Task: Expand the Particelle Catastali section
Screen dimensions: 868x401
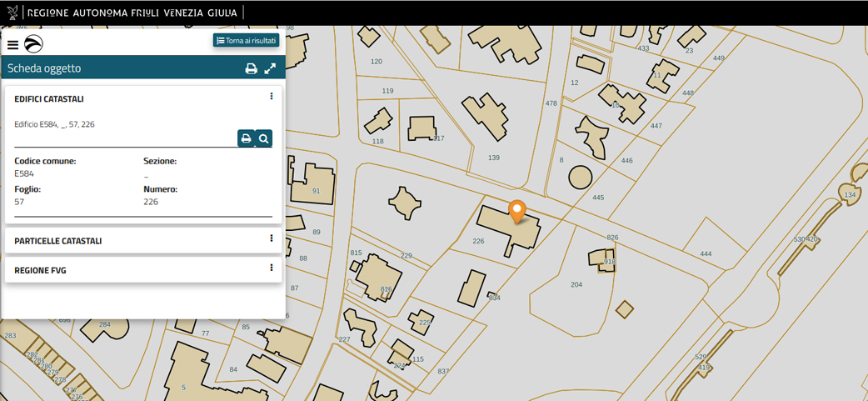Action: [x=58, y=241]
